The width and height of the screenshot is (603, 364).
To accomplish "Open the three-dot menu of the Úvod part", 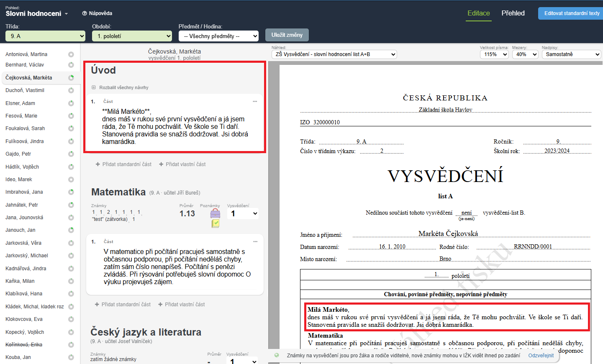I will coord(255,102).
